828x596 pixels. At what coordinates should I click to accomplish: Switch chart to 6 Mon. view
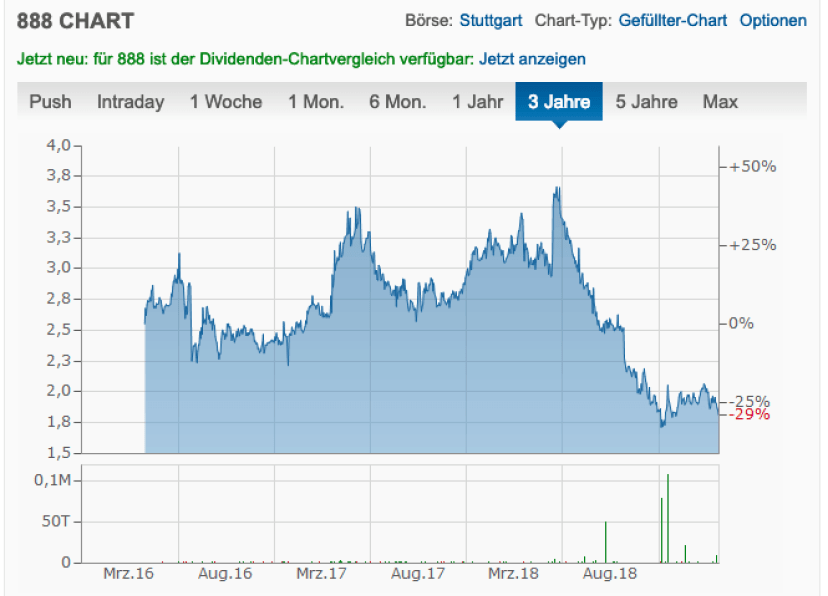(x=397, y=102)
